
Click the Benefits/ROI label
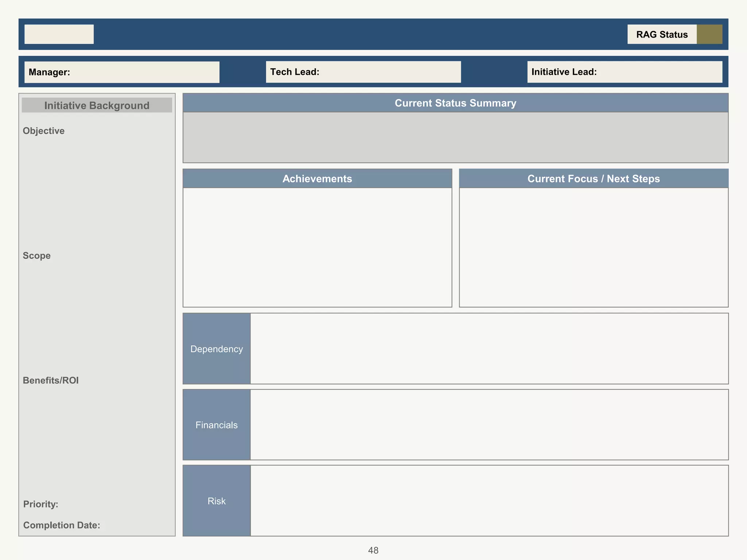point(51,380)
